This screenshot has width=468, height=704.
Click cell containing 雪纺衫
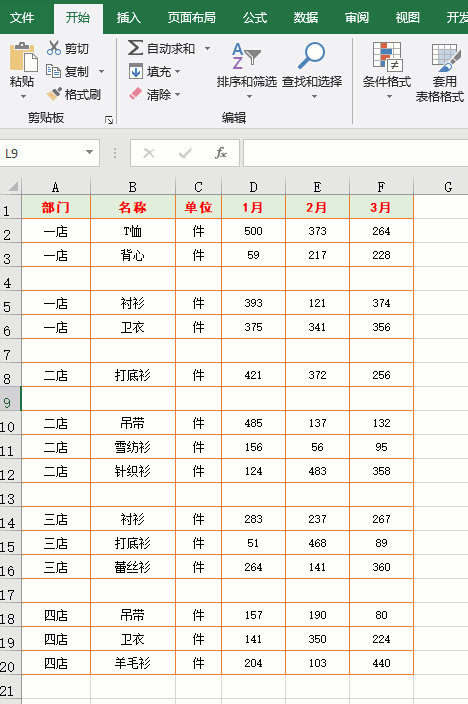[x=132, y=447]
